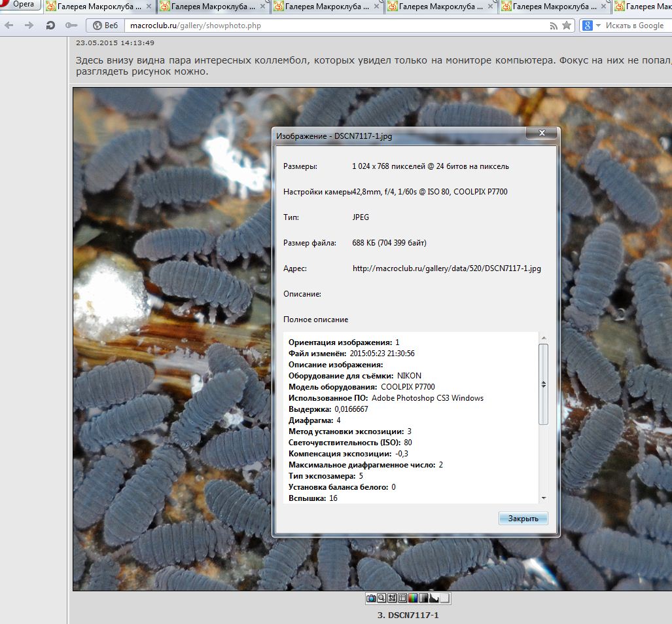Click the Веб security badge in the address bar
This screenshot has width=672, height=624.
105,26
